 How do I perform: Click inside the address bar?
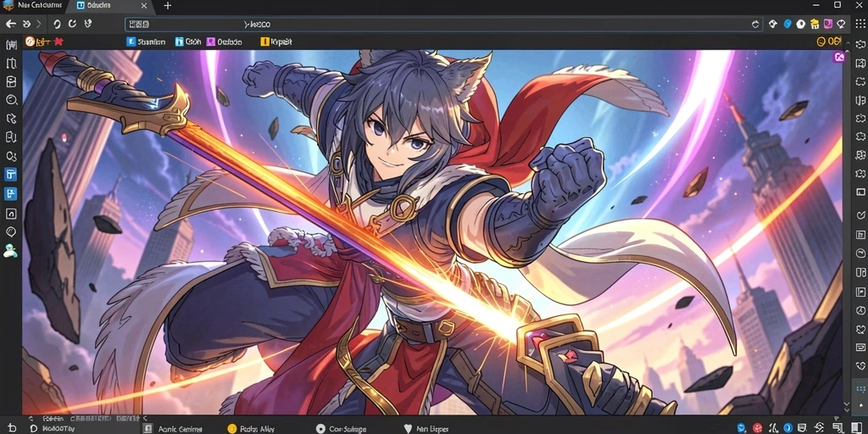(442, 25)
